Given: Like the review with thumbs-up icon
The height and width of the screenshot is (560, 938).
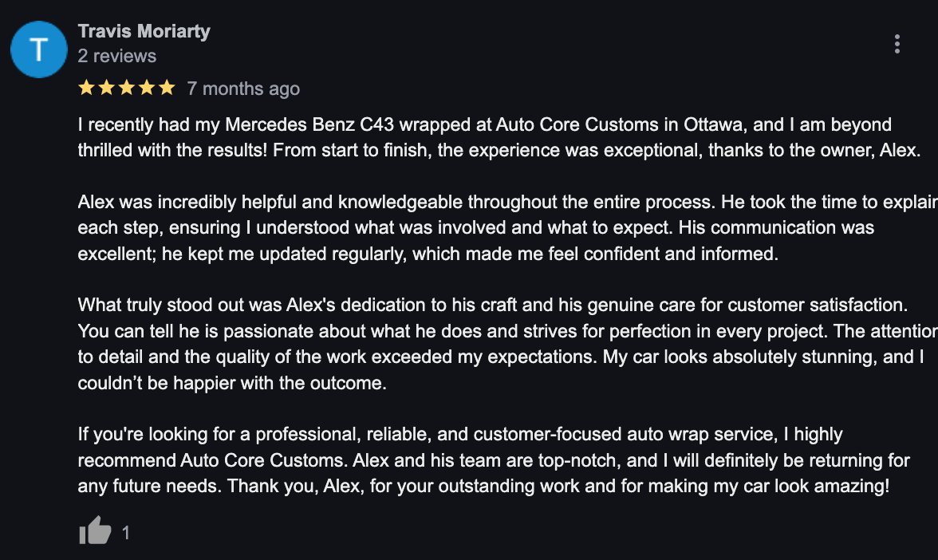Looking at the screenshot, I should [x=95, y=530].
